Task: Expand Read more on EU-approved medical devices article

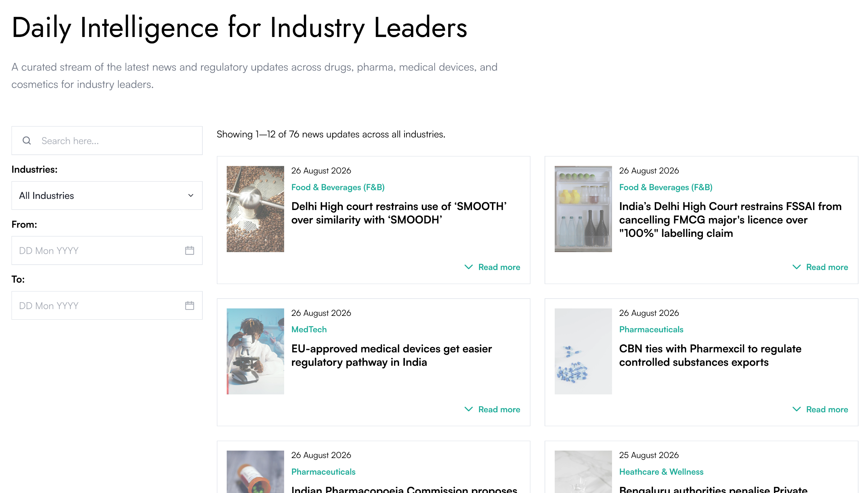Action: pyautogui.click(x=492, y=409)
